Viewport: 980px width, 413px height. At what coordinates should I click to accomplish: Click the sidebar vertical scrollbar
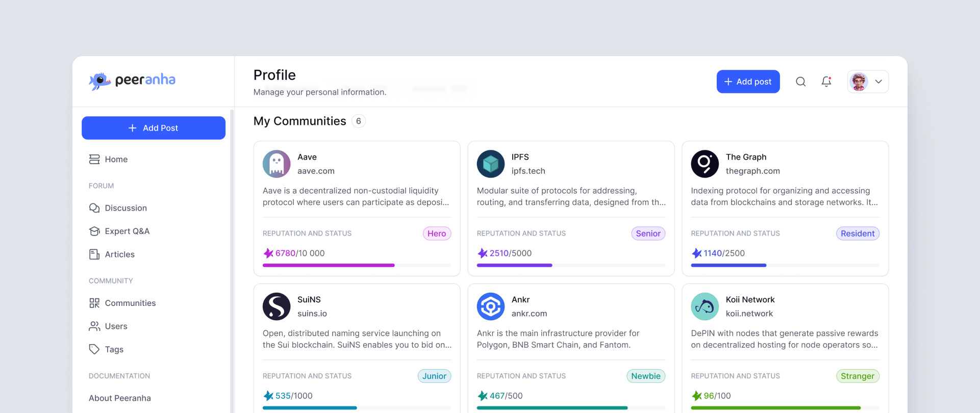(x=232, y=261)
